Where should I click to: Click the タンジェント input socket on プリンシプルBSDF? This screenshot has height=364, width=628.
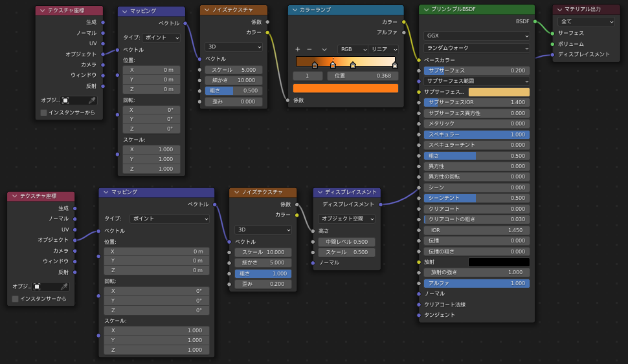[419, 316]
